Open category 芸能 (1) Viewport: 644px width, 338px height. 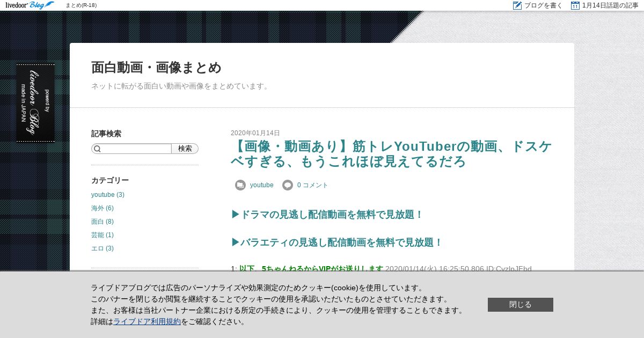pos(103,235)
